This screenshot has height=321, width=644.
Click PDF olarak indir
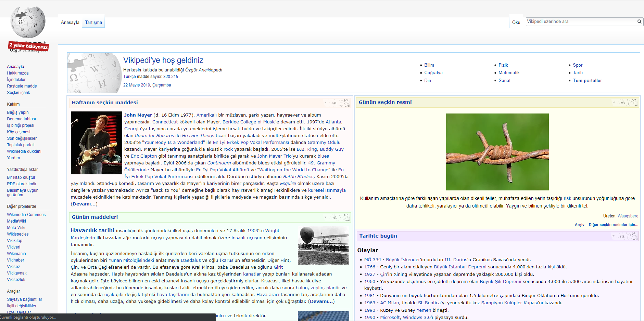[22, 184]
